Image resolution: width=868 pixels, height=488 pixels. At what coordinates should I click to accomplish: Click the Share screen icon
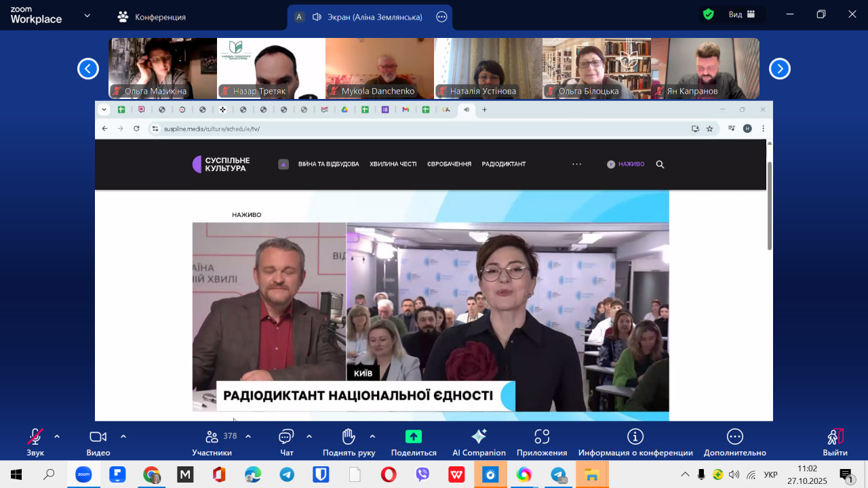413,437
